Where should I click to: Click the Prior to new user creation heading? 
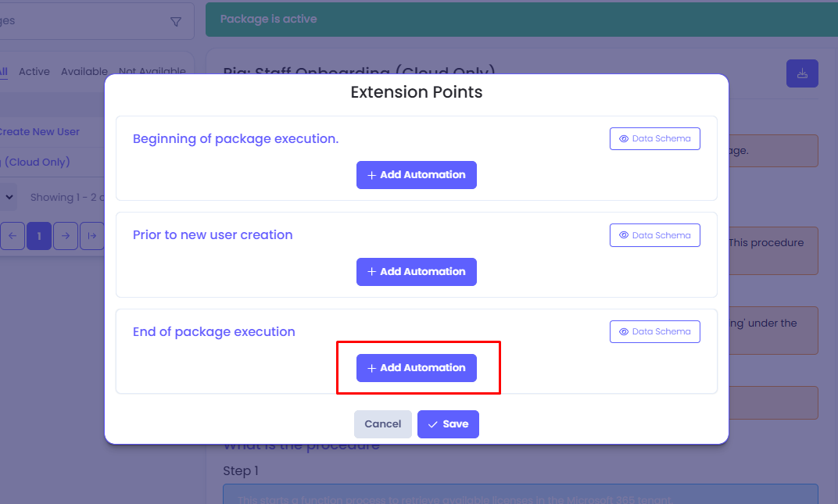pos(213,234)
